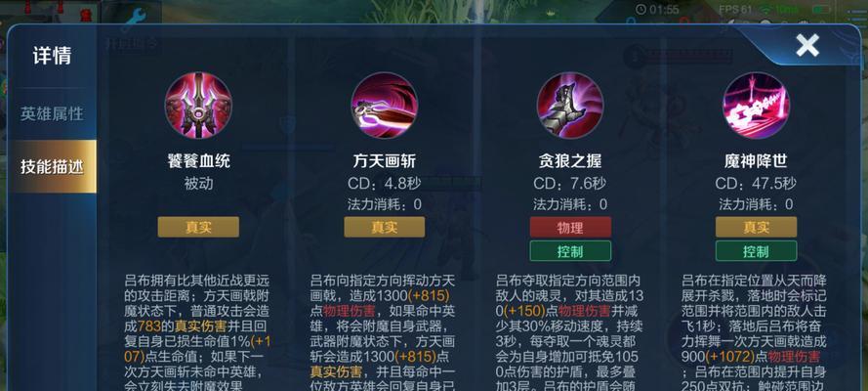Click the 真实 tag under 魔神降世
868x391 pixels.
point(756,227)
